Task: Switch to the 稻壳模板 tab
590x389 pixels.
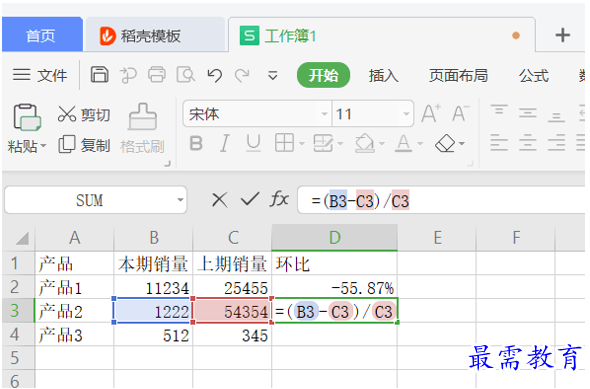Action: (x=155, y=35)
